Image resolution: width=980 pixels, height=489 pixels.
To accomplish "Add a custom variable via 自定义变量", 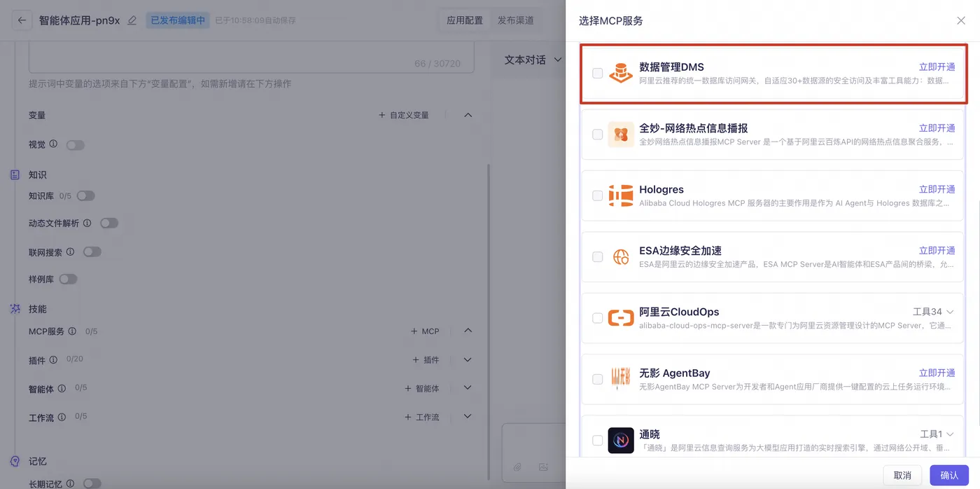I will 403,115.
